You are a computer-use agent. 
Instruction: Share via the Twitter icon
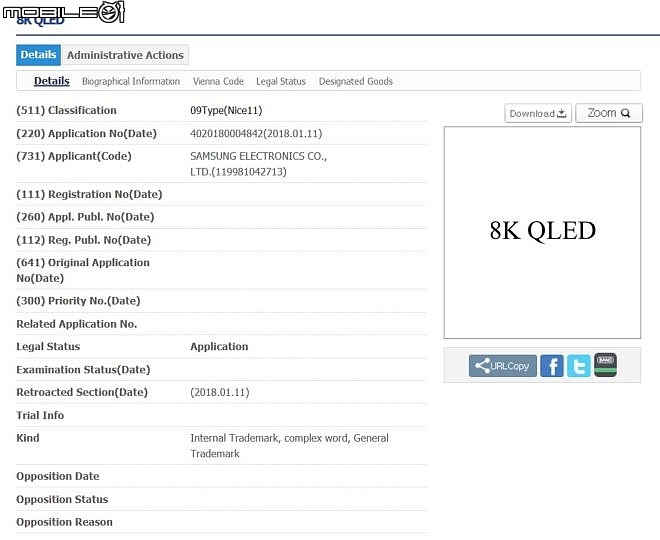[x=579, y=365]
